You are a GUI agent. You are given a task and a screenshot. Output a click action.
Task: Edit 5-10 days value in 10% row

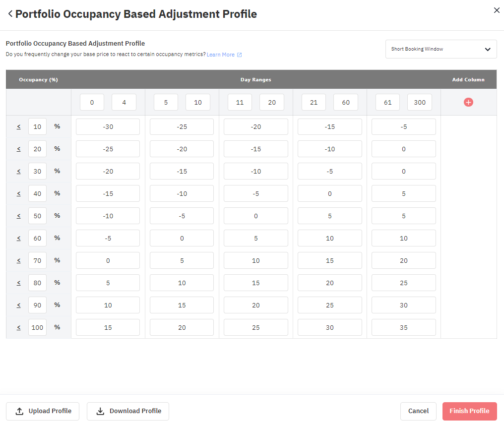(x=182, y=126)
